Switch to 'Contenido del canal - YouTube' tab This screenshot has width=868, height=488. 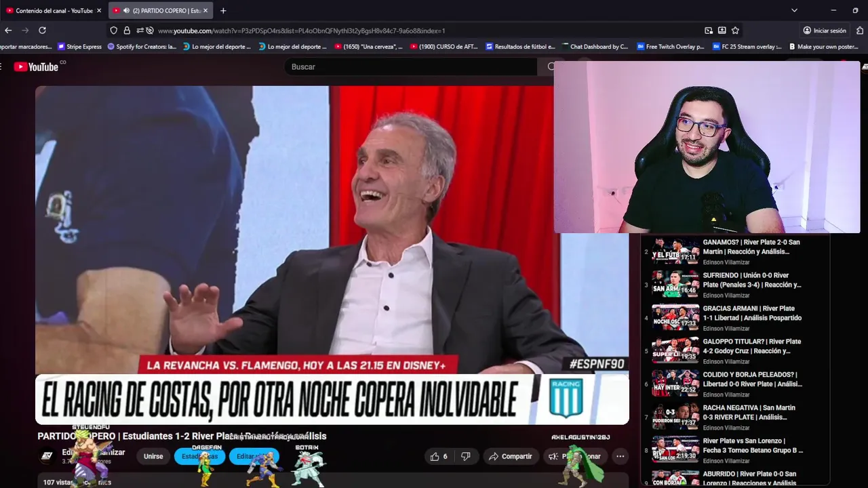(53, 10)
